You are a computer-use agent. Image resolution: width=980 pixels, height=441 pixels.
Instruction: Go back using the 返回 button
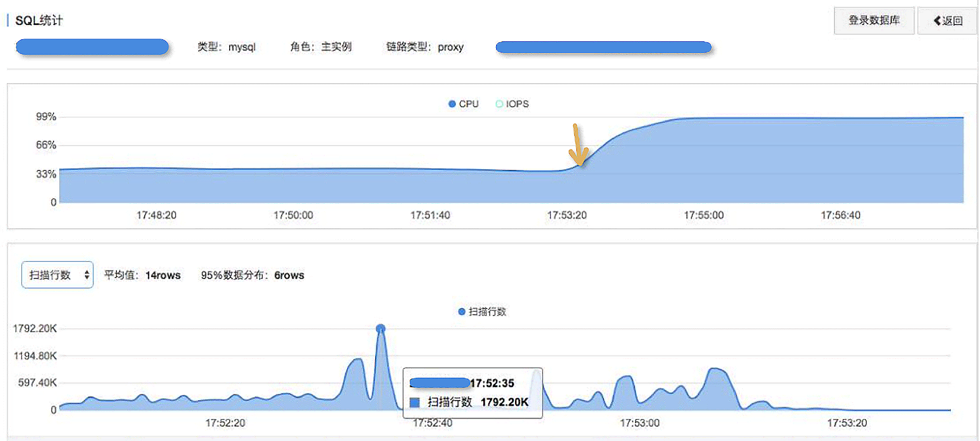(947, 20)
